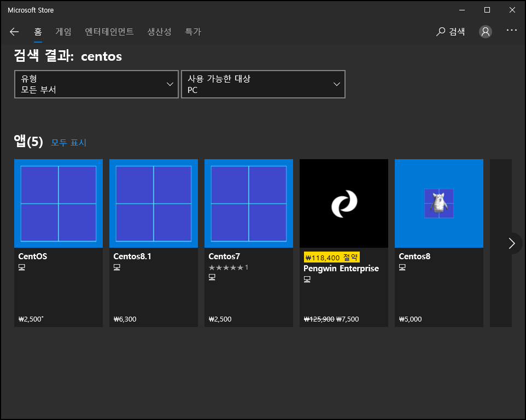Click the Pengwin Enterprise logo image
The height and width of the screenshot is (420, 526).
[x=344, y=203]
